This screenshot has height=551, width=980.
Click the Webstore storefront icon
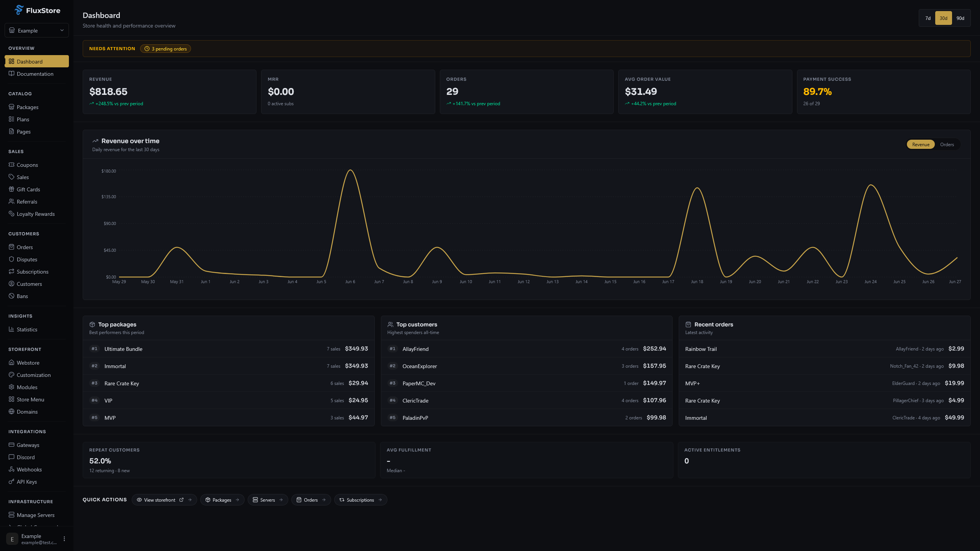(11, 363)
